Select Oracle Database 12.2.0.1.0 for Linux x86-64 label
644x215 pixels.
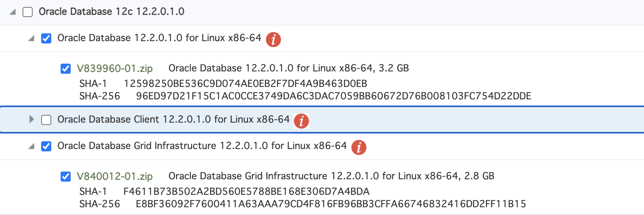pyautogui.click(x=159, y=38)
